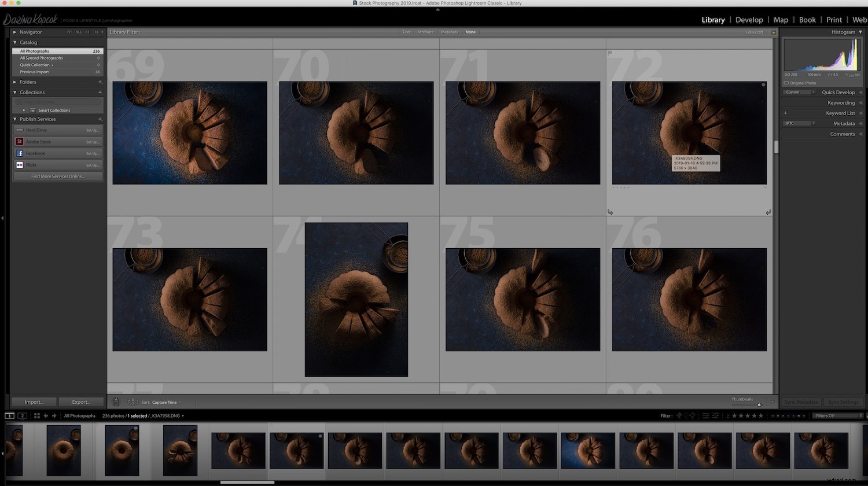Switch to the Develop module
Image resolution: width=868 pixels, height=486 pixels.
click(749, 19)
